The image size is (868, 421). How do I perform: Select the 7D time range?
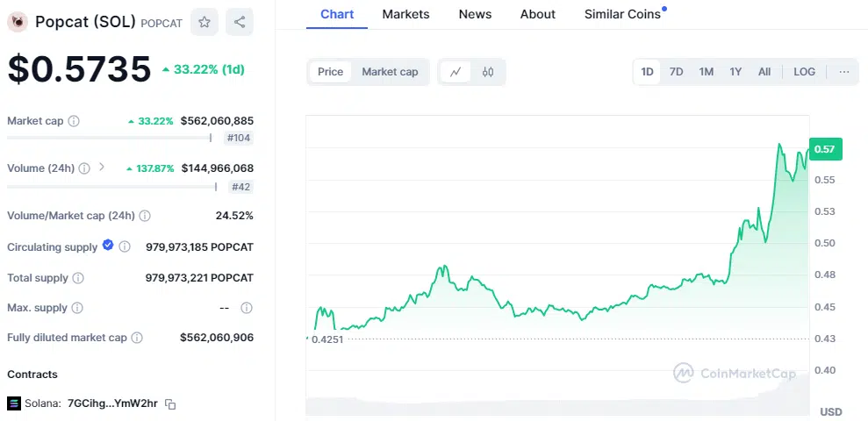(676, 72)
